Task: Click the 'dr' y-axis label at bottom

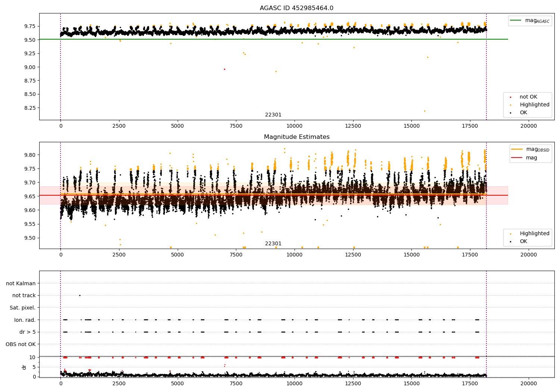Action: tap(24, 367)
